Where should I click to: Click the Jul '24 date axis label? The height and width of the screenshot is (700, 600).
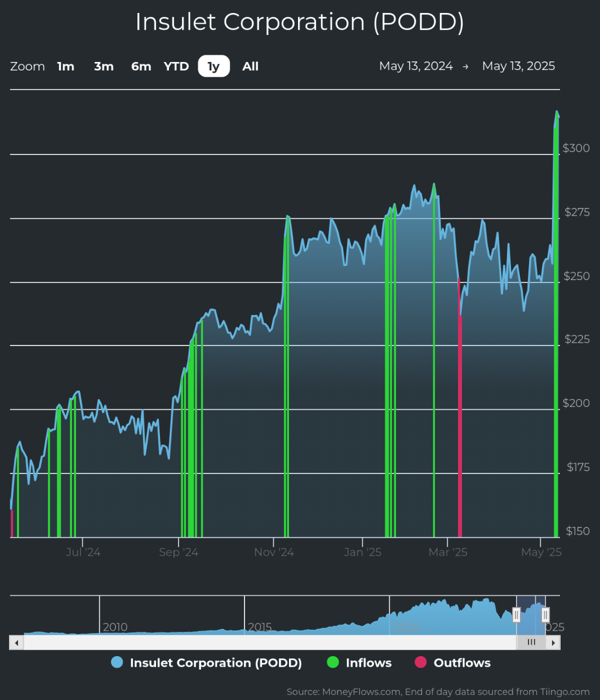click(x=83, y=552)
